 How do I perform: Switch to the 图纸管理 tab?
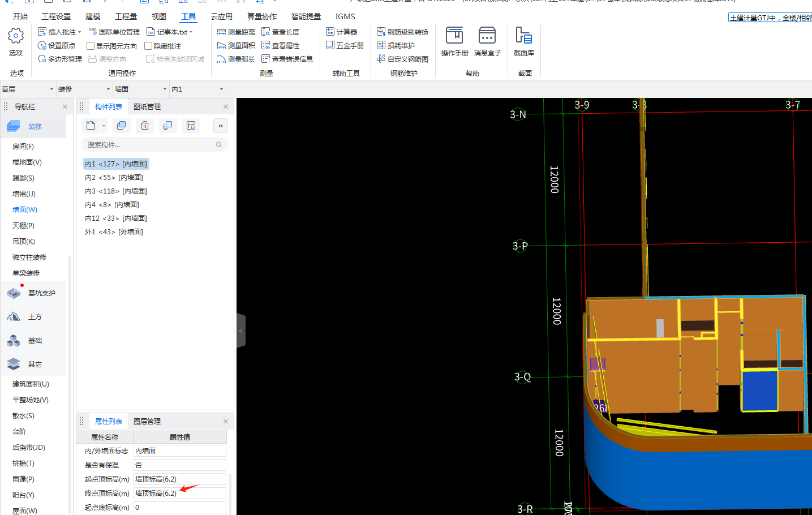click(147, 106)
